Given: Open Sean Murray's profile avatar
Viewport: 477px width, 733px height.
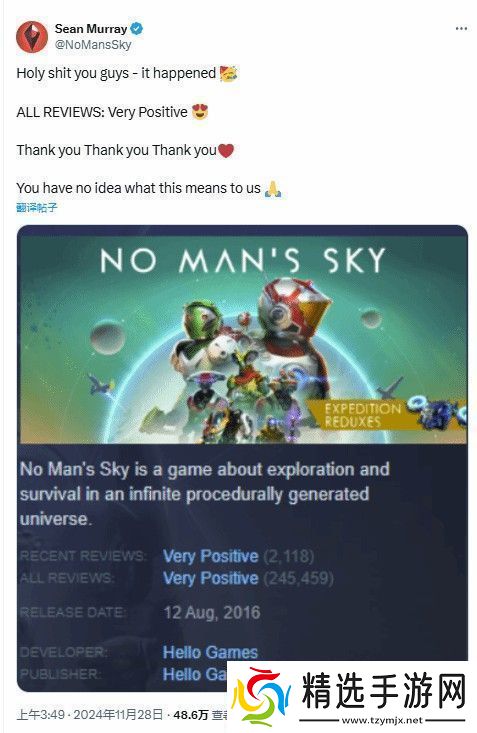Looking at the screenshot, I should tap(32, 36).
